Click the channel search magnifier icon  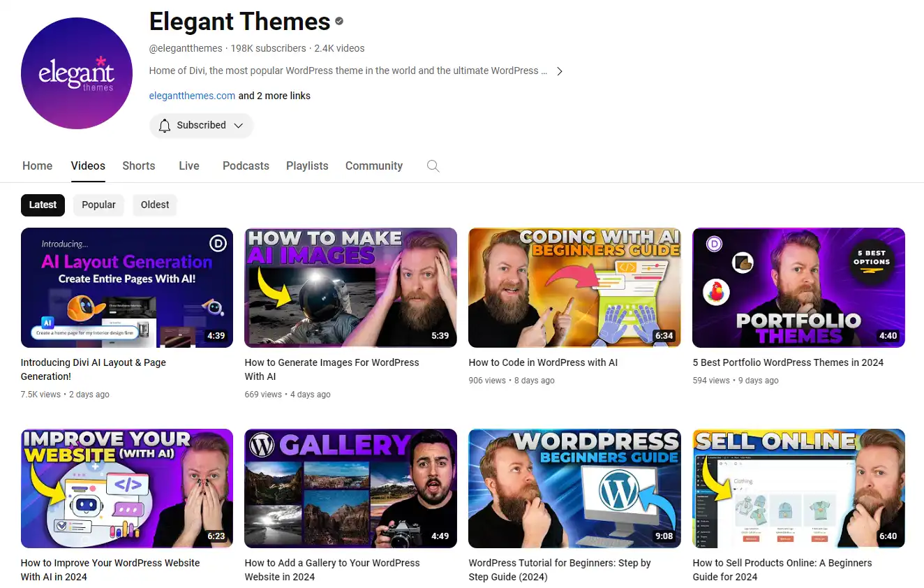pyautogui.click(x=433, y=166)
